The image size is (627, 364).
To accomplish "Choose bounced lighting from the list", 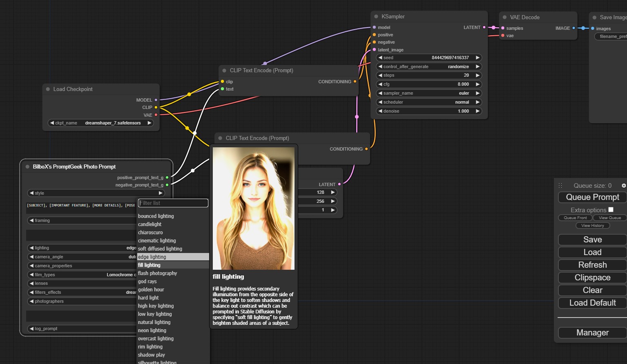I will (x=173, y=216).
